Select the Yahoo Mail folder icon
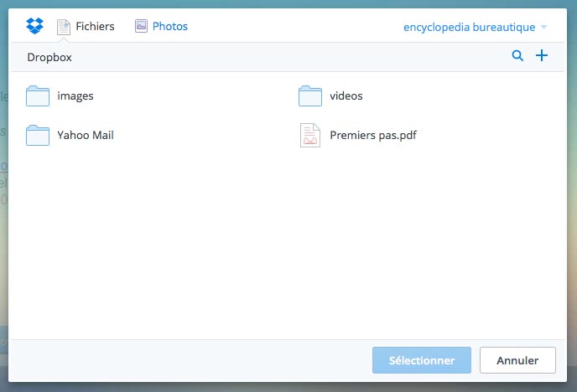 (x=38, y=135)
